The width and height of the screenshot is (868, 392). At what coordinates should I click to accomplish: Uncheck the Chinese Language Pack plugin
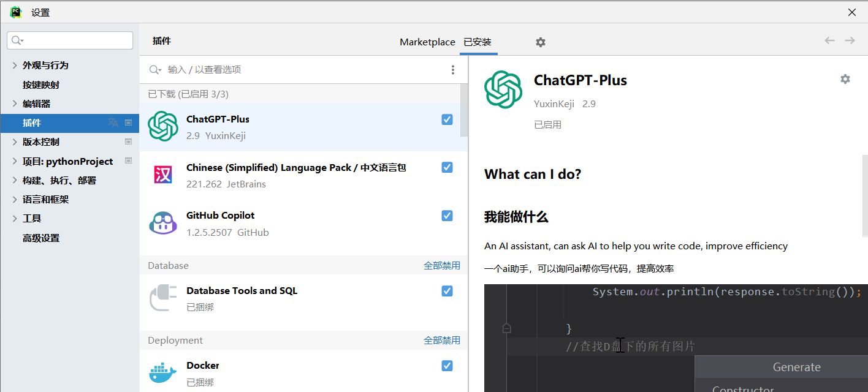(x=447, y=167)
